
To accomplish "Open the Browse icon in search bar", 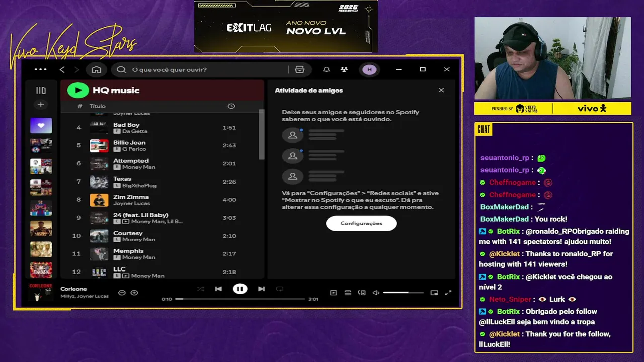I will coord(300,70).
